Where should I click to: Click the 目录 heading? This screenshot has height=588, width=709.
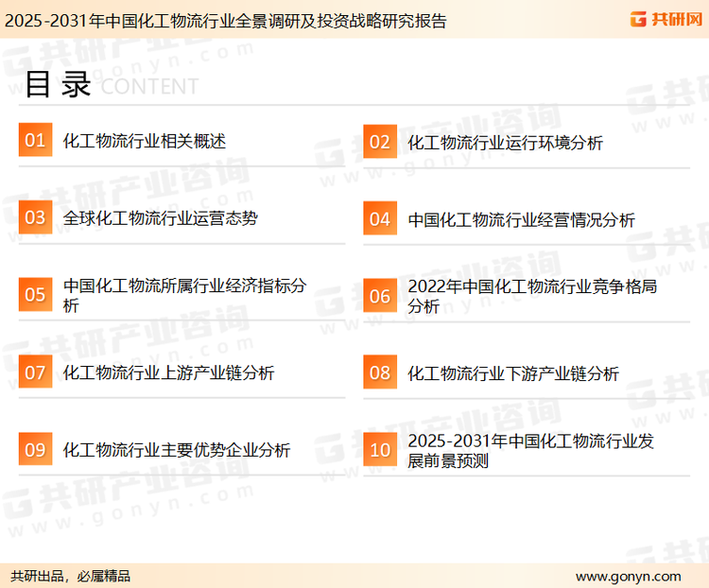[x=58, y=84]
